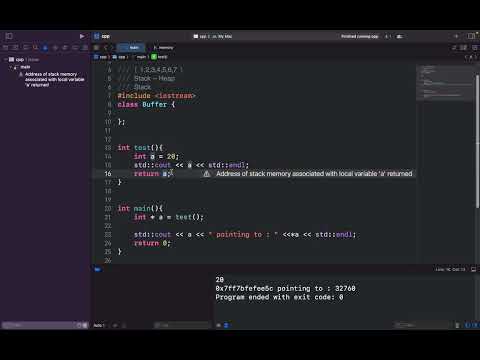Click the blue debug bar indicator icon

97,269
